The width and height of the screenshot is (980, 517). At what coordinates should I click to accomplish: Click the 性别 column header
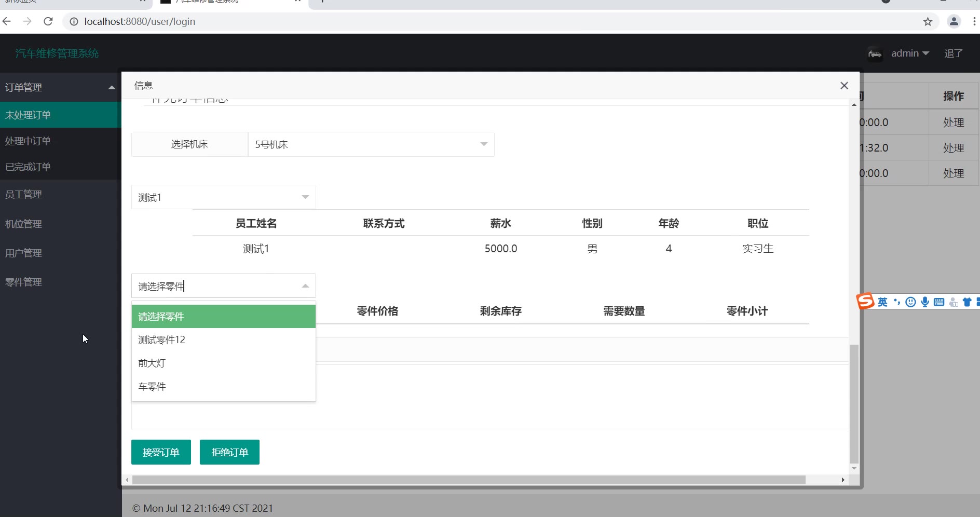click(592, 223)
